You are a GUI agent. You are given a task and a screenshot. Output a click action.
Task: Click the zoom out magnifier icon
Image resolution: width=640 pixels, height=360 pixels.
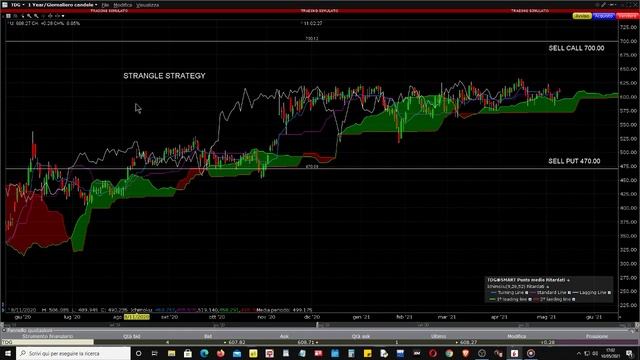36,16
